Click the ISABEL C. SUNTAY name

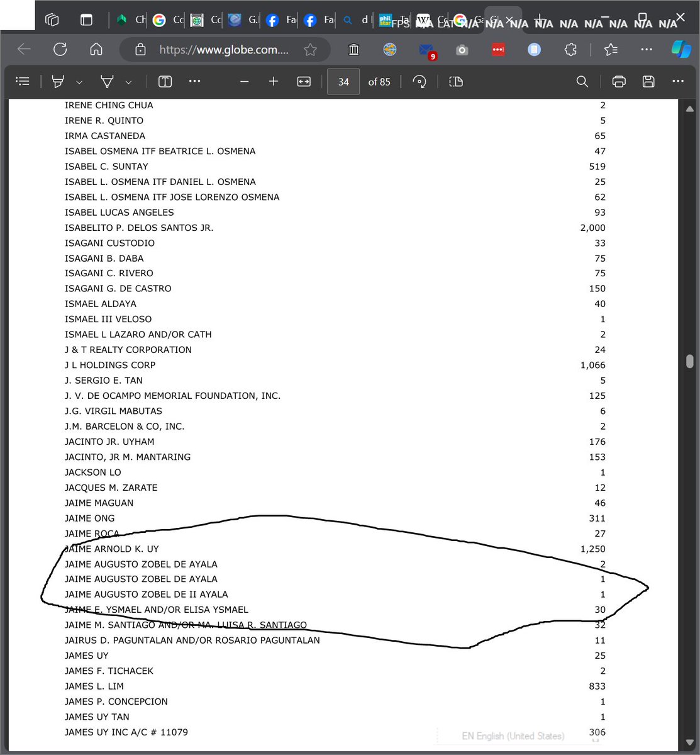(x=107, y=167)
